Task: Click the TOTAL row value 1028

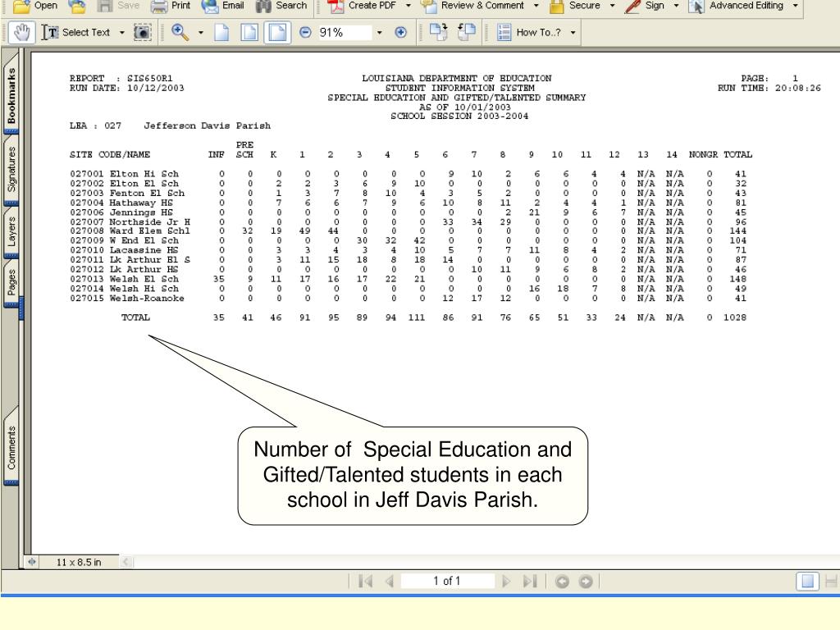Action: click(x=734, y=317)
